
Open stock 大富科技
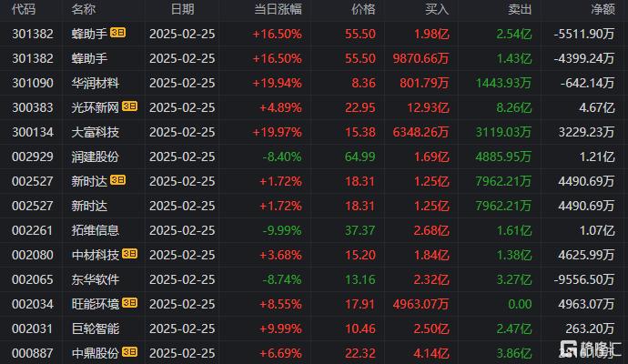tap(96, 132)
